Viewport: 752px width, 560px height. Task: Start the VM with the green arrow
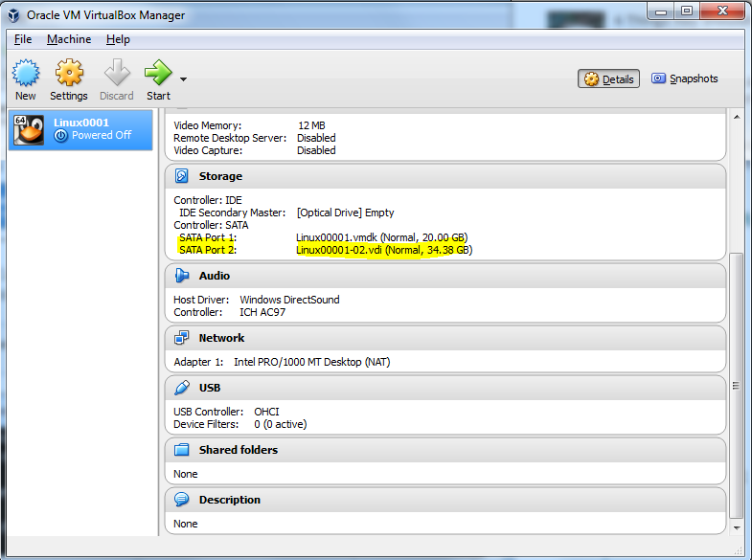[x=158, y=73]
